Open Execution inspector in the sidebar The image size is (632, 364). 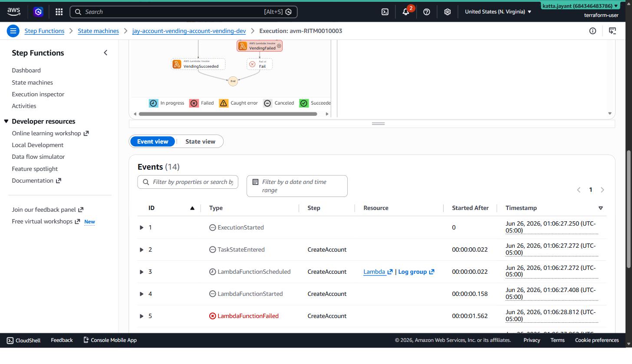[38, 94]
